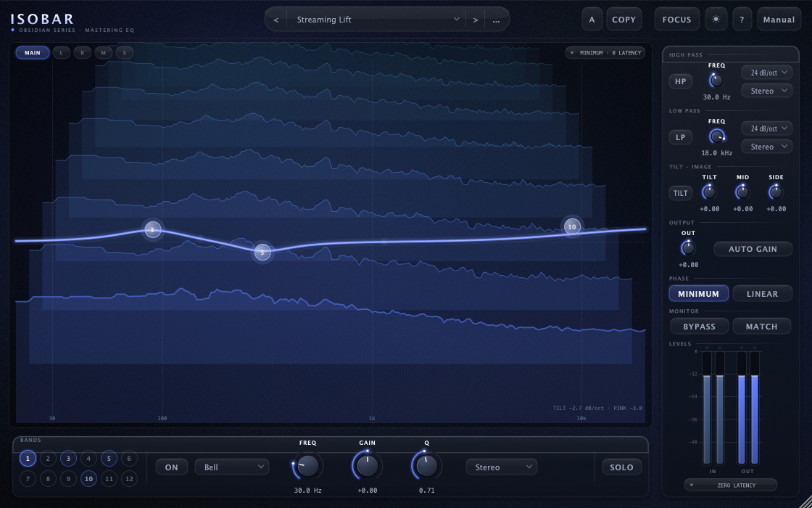Screen dimensions: 812x508
Task: Select band 4 in the Bands grid
Action: [x=88, y=458]
